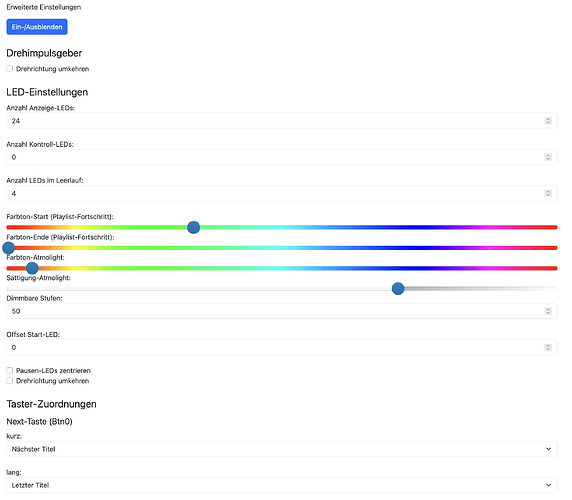This screenshot has height=500, width=572.
Task: Click the Anzahl Kontroll-LEDs stepper arrows
Action: pos(548,157)
